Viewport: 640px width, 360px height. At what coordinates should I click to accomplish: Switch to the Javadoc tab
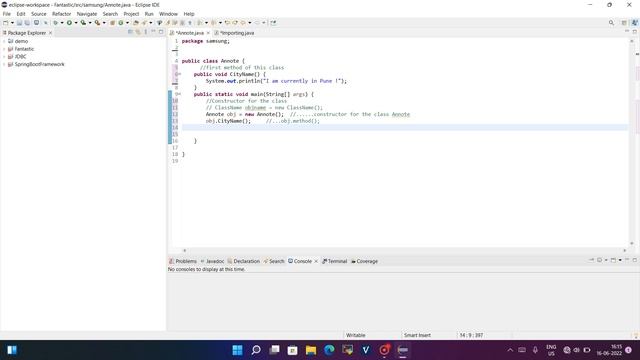[x=212, y=261]
